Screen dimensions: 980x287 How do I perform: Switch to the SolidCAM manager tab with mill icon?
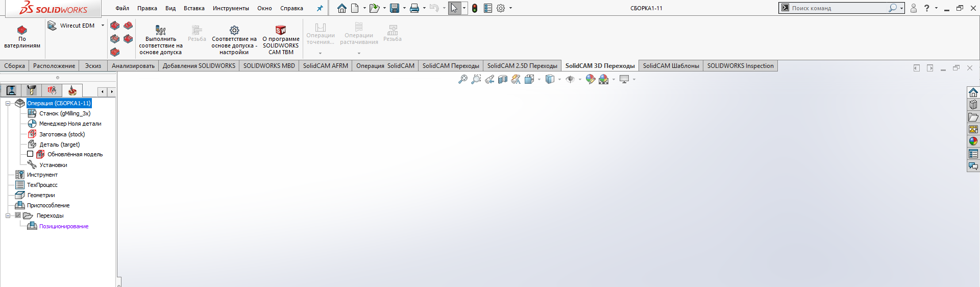tap(72, 91)
